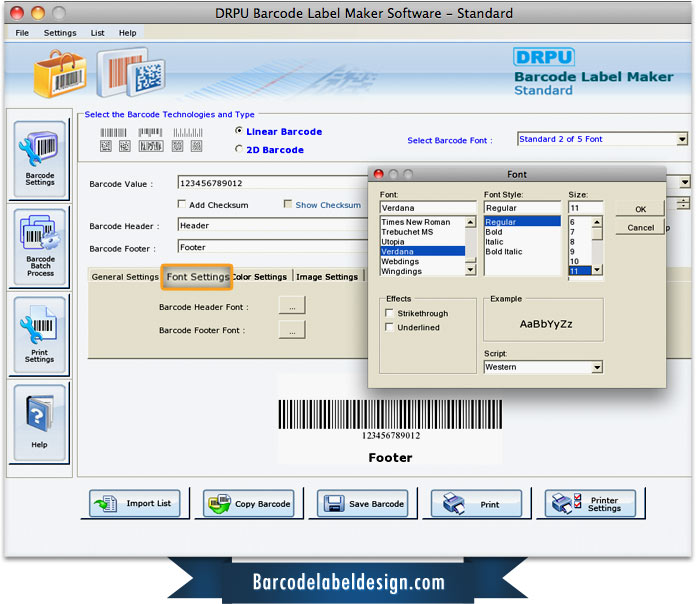
Task: Select Trebuchet MS in font list
Action: [x=423, y=232]
